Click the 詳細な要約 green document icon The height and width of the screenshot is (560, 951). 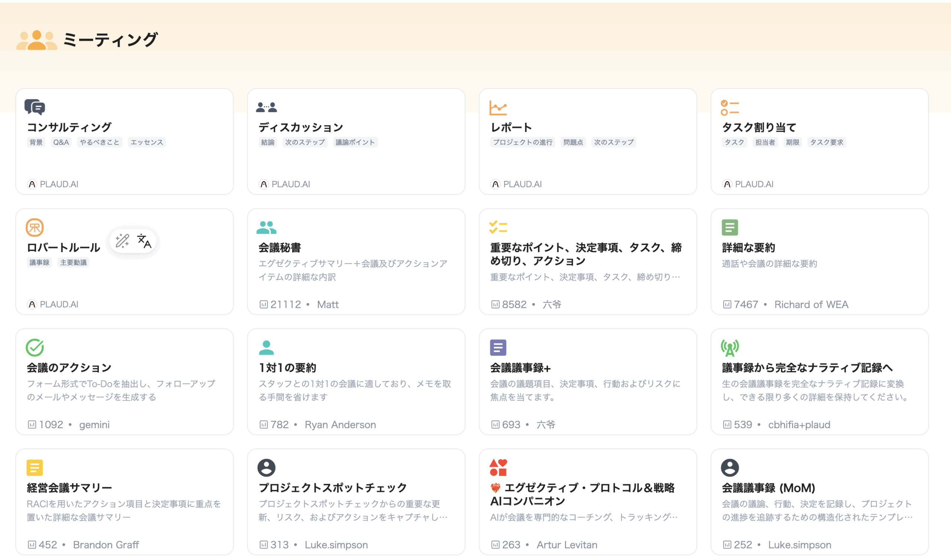[x=730, y=228]
